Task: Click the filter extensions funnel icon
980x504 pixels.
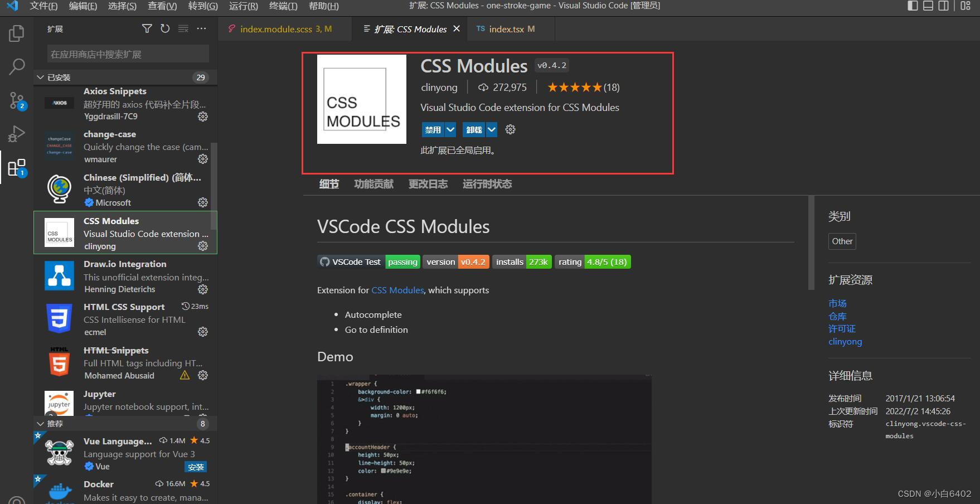Action: [147, 29]
